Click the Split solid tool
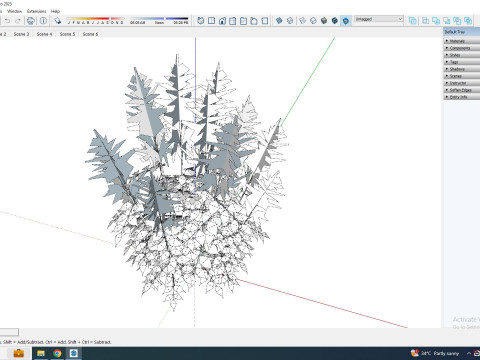This screenshot has width=480, height=360. [x=468, y=21]
